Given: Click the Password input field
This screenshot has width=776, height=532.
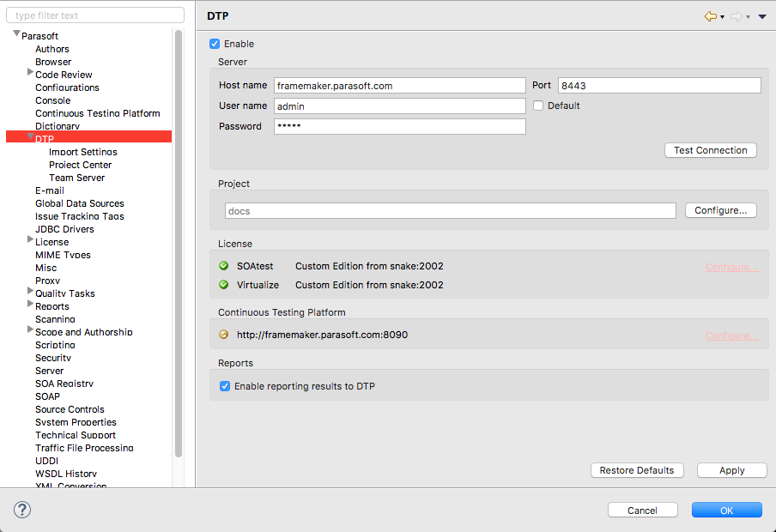Looking at the screenshot, I should pyautogui.click(x=399, y=126).
